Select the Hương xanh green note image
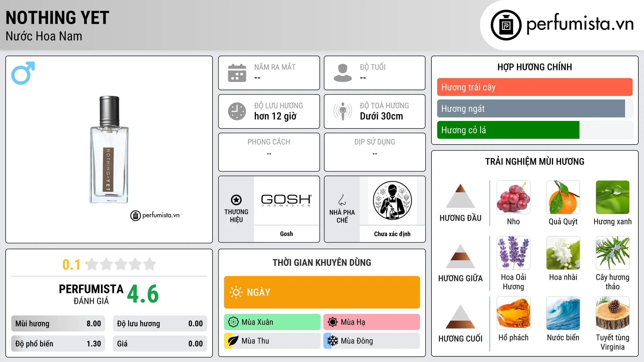The height and width of the screenshot is (362, 644). click(613, 197)
